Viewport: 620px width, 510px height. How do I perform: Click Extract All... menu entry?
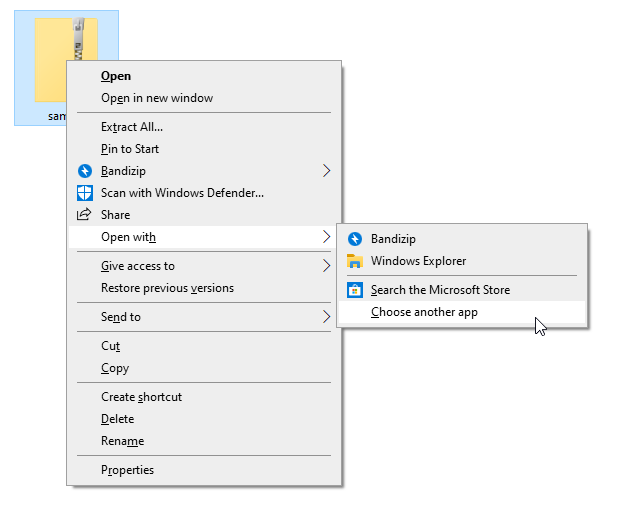132,127
